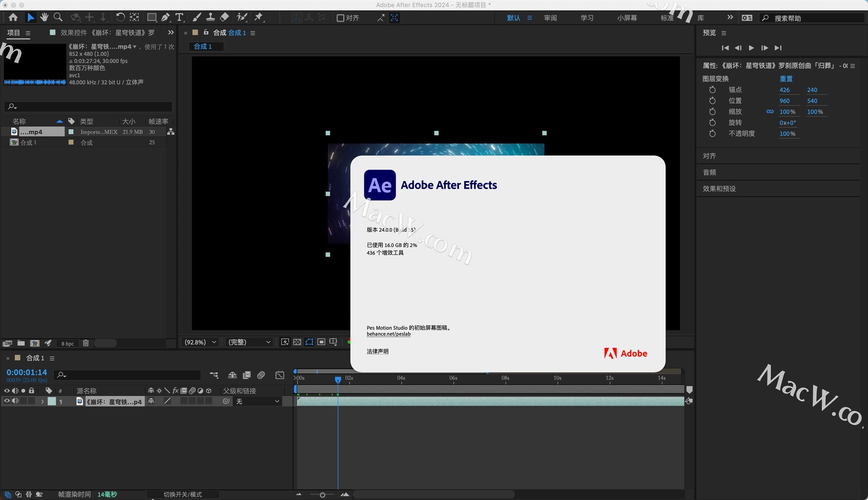Select the Rotation tool
The image size is (868, 500).
click(120, 18)
